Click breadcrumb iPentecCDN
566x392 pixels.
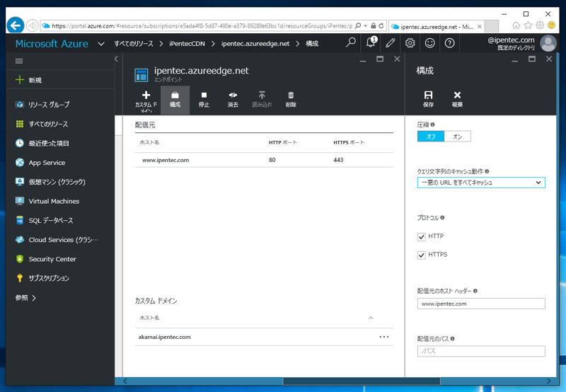tap(187, 44)
